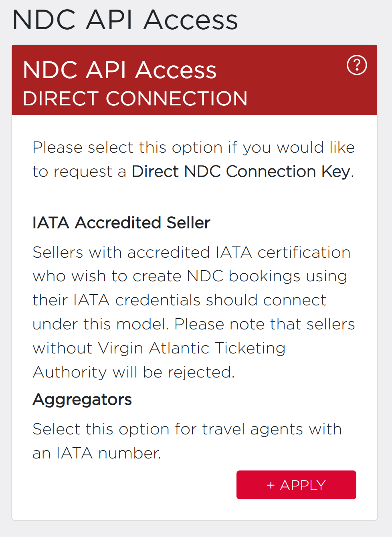Click the page title NDC API Access
This screenshot has width=392, height=537.
[125, 20]
